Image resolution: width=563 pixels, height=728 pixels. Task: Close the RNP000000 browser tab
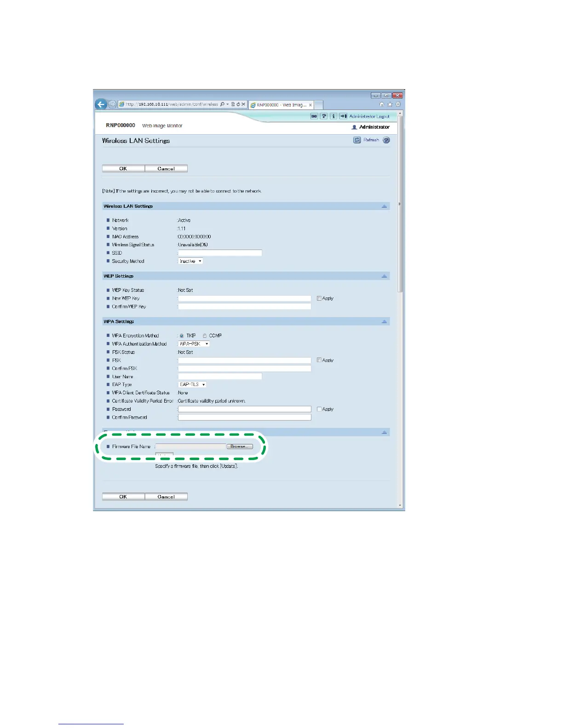(310, 105)
